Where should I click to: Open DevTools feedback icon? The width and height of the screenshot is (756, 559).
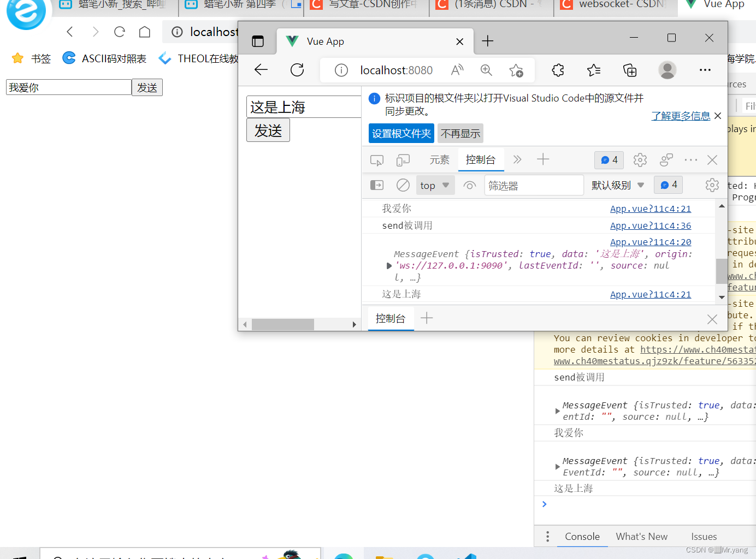[x=666, y=160]
